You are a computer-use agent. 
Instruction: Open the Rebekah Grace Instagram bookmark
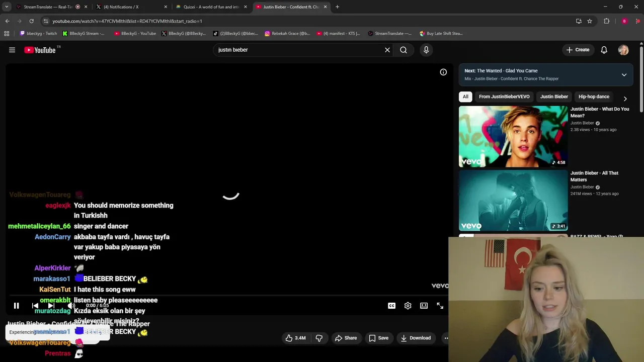287,34
